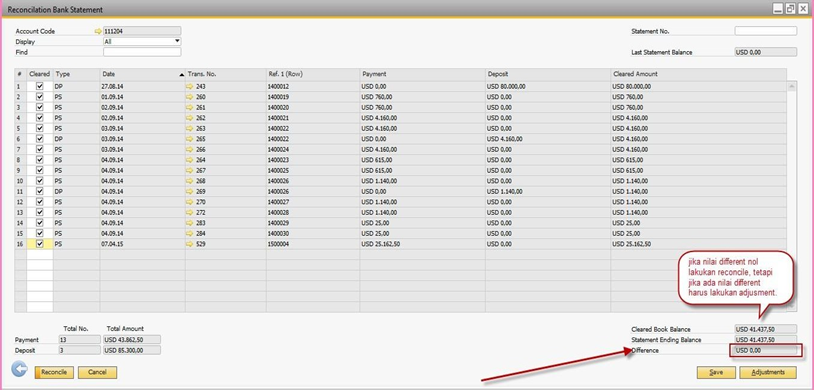Click the table's vertical scrollbar up arrow
The image size is (814, 390).
pos(792,86)
